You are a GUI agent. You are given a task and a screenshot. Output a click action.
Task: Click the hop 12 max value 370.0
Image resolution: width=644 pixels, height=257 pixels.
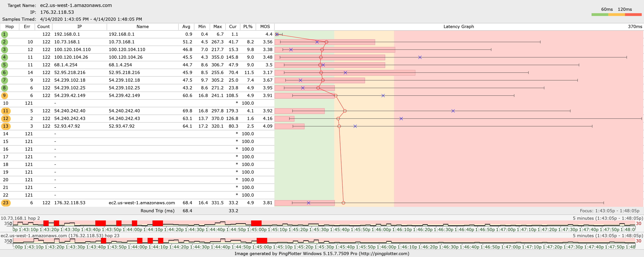pyautogui.click(x=217, y=119)
